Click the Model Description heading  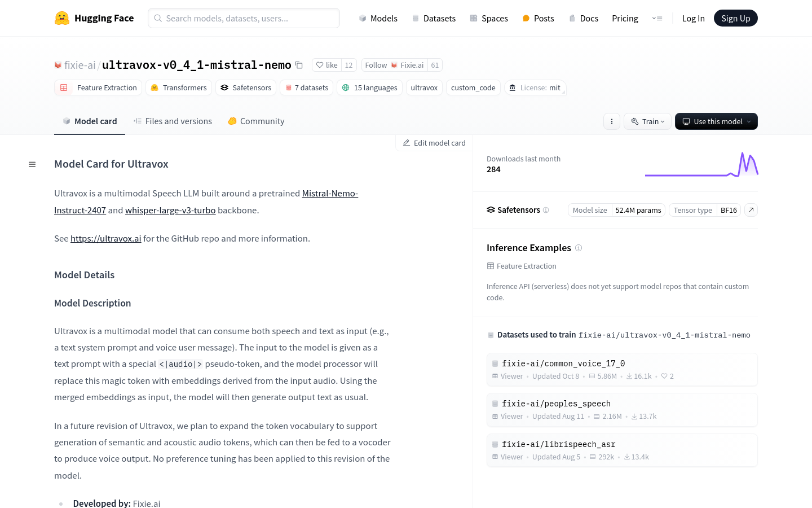click(x=92, y=303)
